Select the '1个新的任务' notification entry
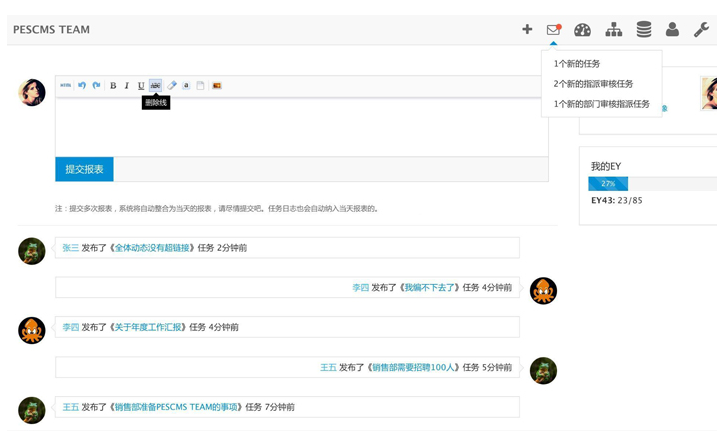The width and height of the screenshot is (721, 444). [x=577, y=64]
